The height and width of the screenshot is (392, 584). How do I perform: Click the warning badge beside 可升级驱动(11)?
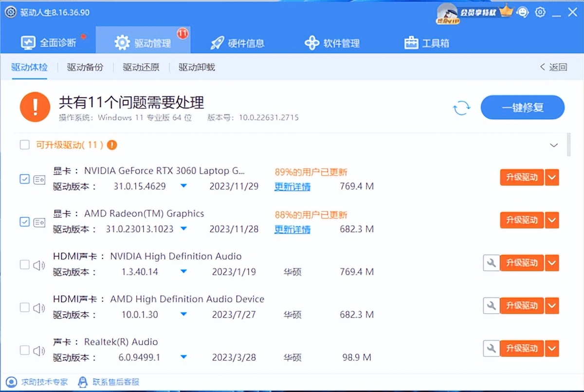pos(111,144)
